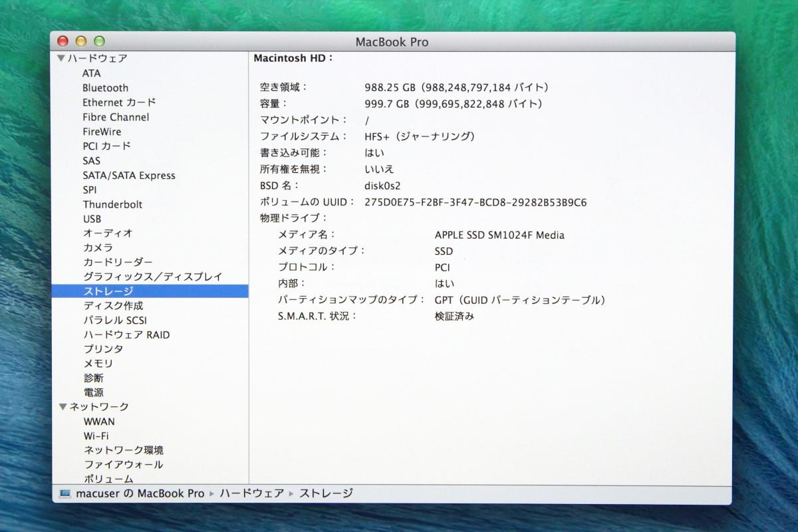Click the 所有権を無視 label
This screenshot has height=532, width=798.
point(294,170)
